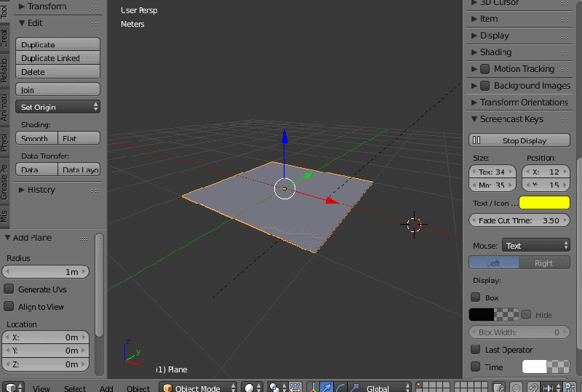582x392 pixels.
Task: Switch to the Grease Pencil tab
Action: 4,182
